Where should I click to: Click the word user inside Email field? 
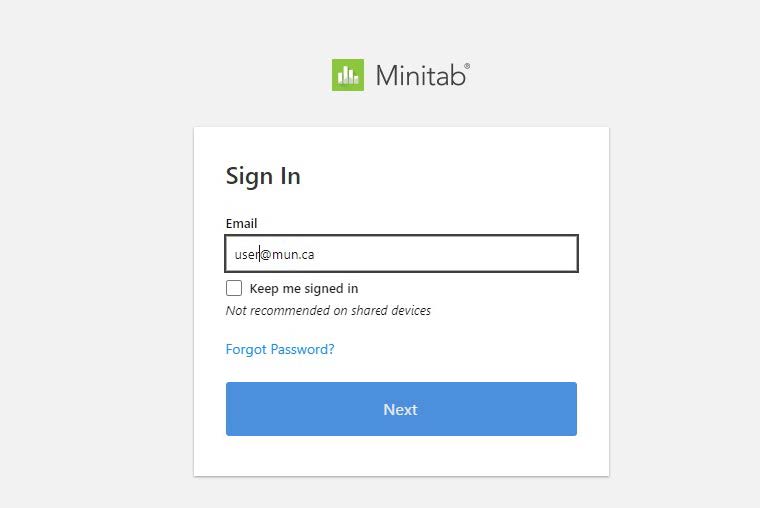[x=247, y=254]
